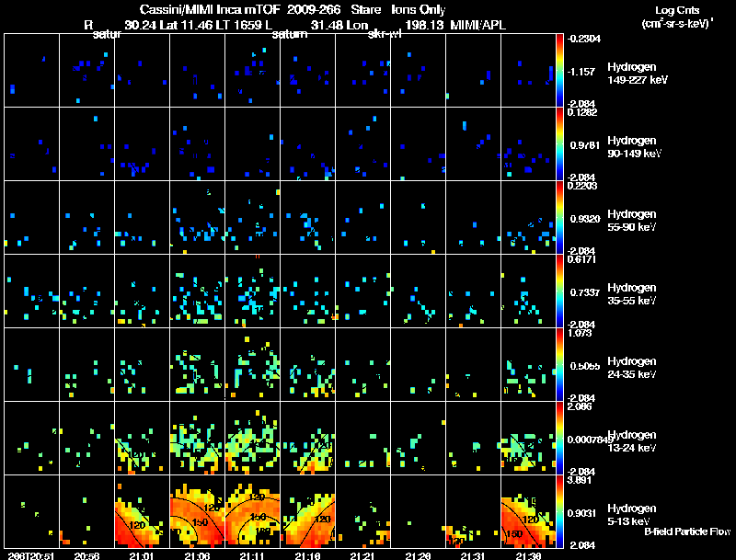Select the Hydrogen 13-24 keV label
The width and height of the screenshot is (736, 560).
[632, 441]
